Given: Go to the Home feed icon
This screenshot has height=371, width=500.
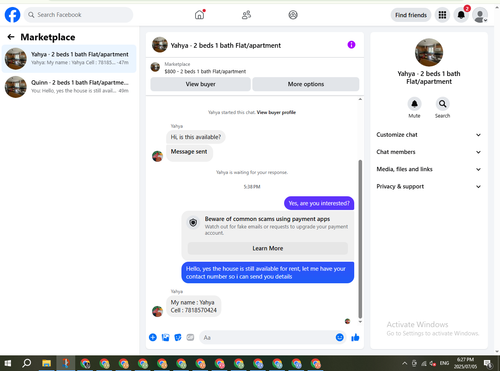Looking at the screenshot, I should click(x=199, y=15).
